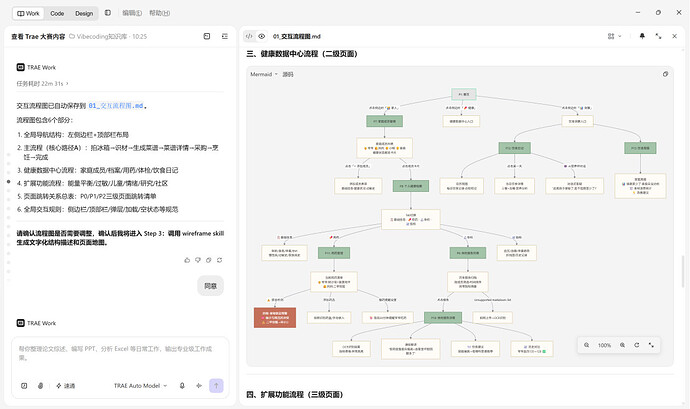Click the top root node of the flowchart
The height and width of the screenshot is (409, 690).
(x=464, y=94)
